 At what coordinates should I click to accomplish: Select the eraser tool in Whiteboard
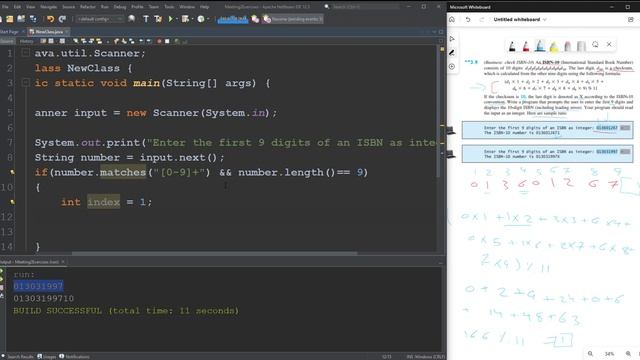click(568, 47)
